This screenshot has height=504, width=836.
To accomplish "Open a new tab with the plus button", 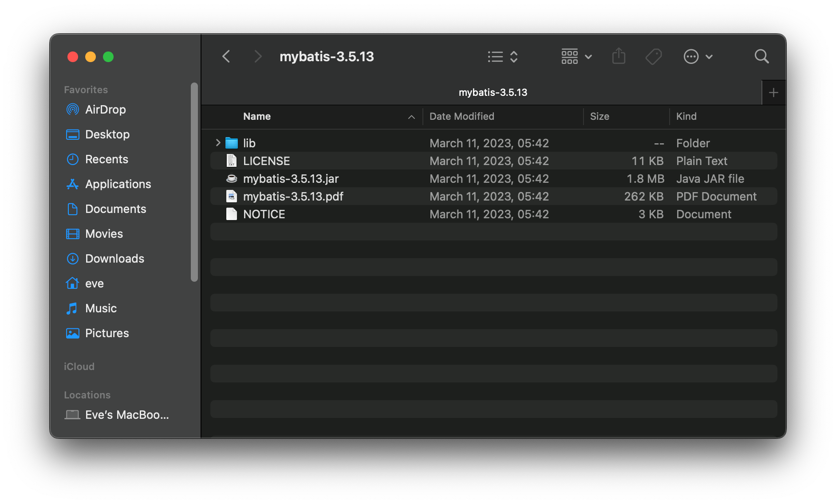I will [773, 92].
